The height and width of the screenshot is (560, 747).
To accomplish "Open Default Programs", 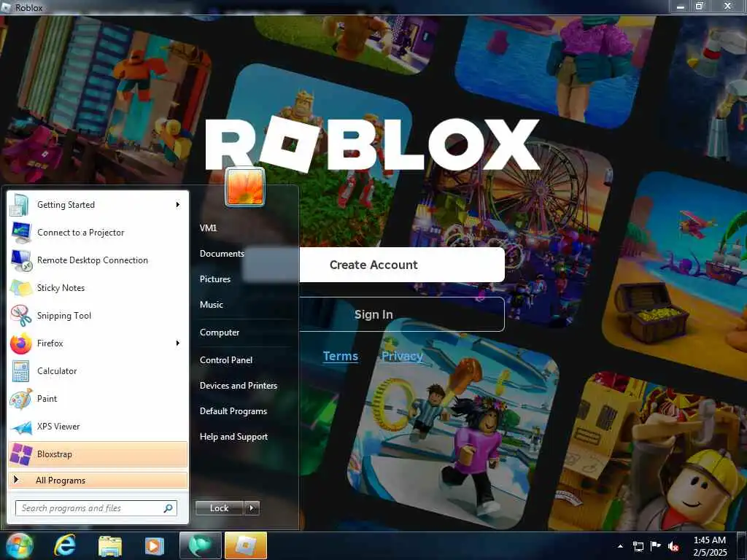I will pos(233,411).
